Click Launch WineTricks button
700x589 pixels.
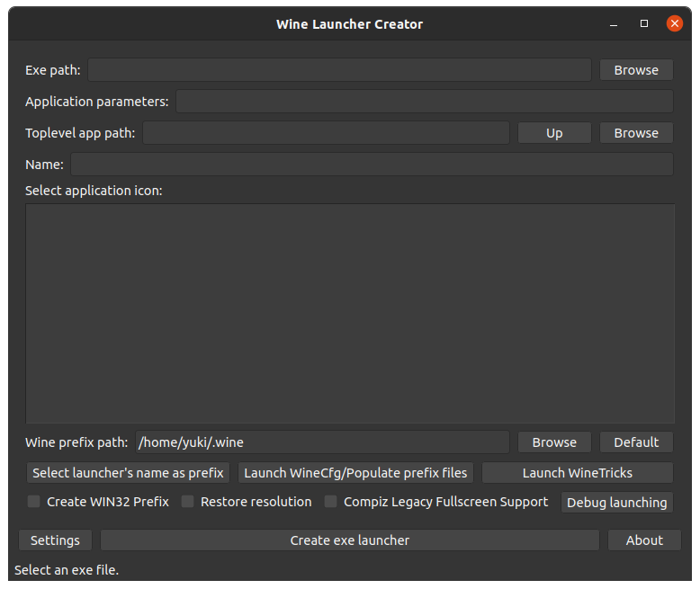[578, 472]
